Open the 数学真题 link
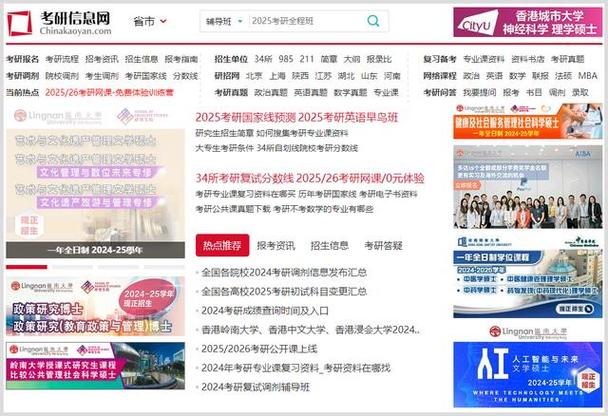 pos(350,92)
